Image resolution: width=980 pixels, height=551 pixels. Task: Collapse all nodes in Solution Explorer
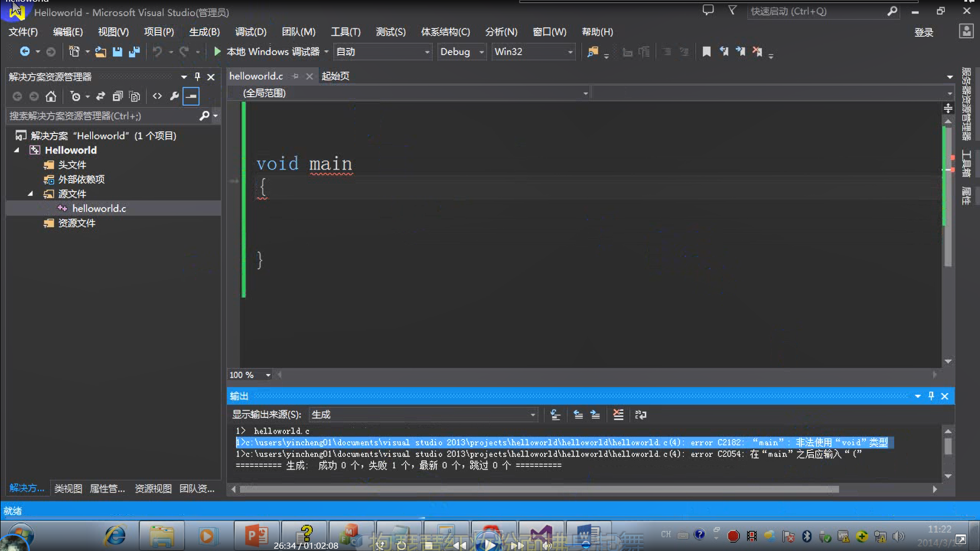pyautogui.click(x=117, y=96)
